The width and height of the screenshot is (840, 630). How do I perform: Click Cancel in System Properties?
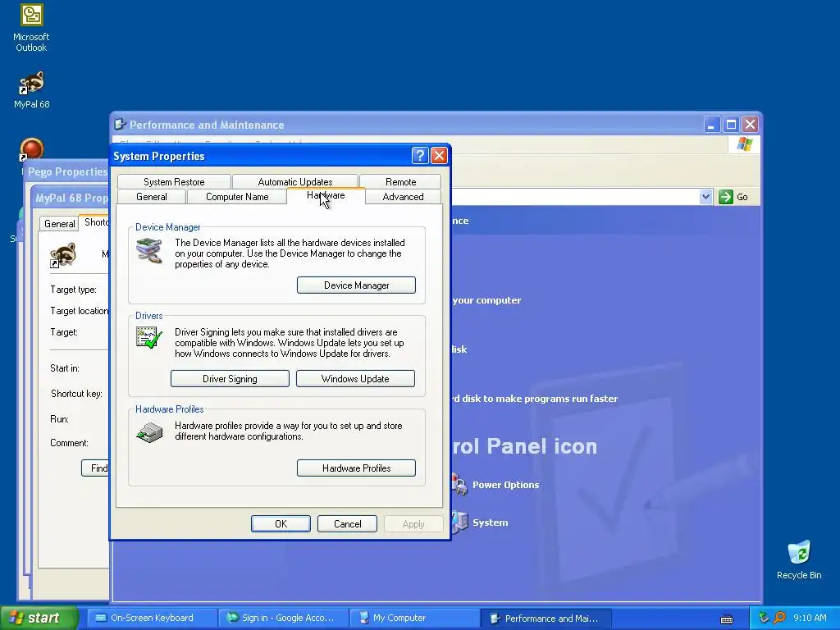click(347, 524)
